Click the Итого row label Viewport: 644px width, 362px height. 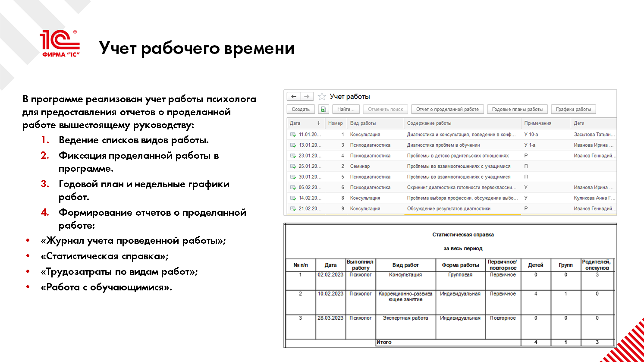click(x=384, y=342)
